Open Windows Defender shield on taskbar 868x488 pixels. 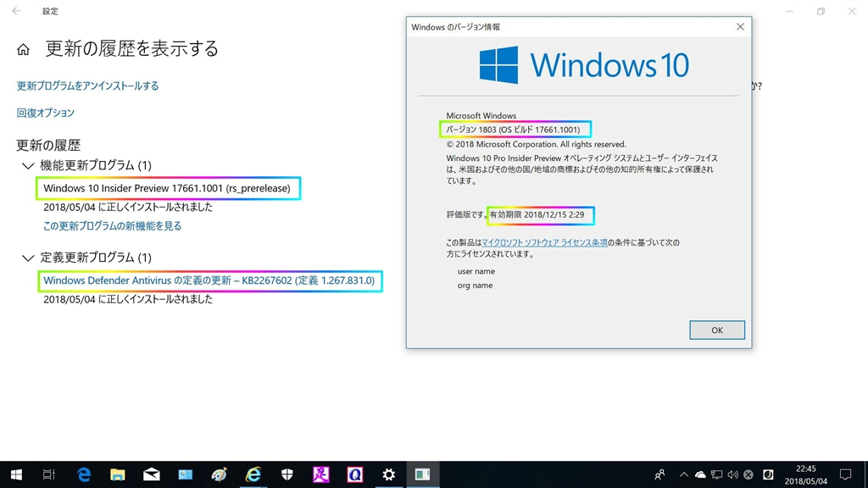click(287, 474)
